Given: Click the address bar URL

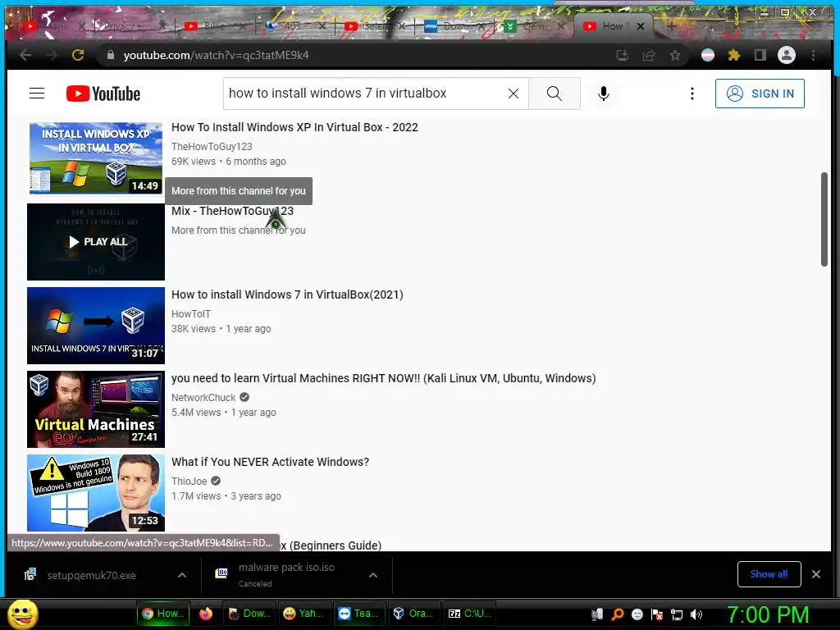Looking at the screenshot, I should tap(216, 55).
